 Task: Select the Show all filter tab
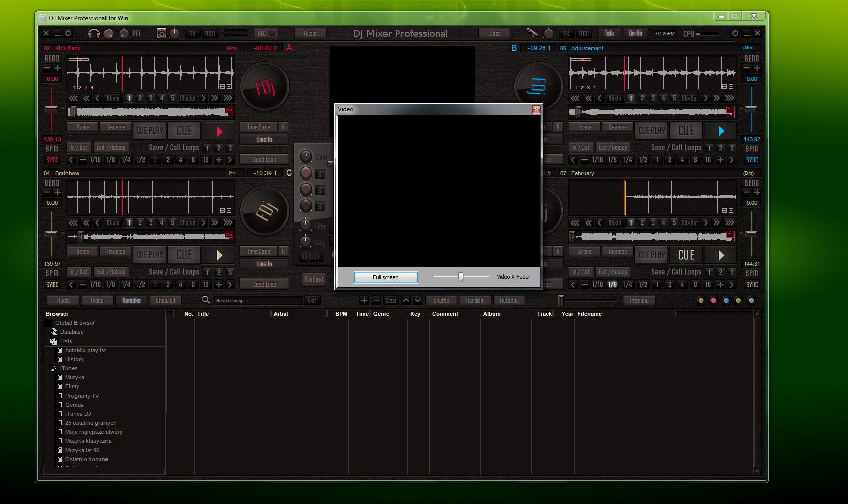(x=165, y=300)
